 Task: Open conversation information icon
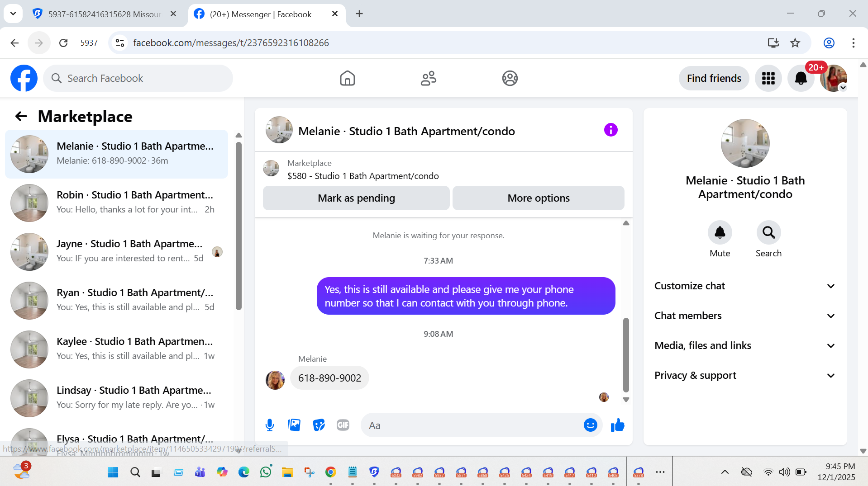(x=610, y=130)
